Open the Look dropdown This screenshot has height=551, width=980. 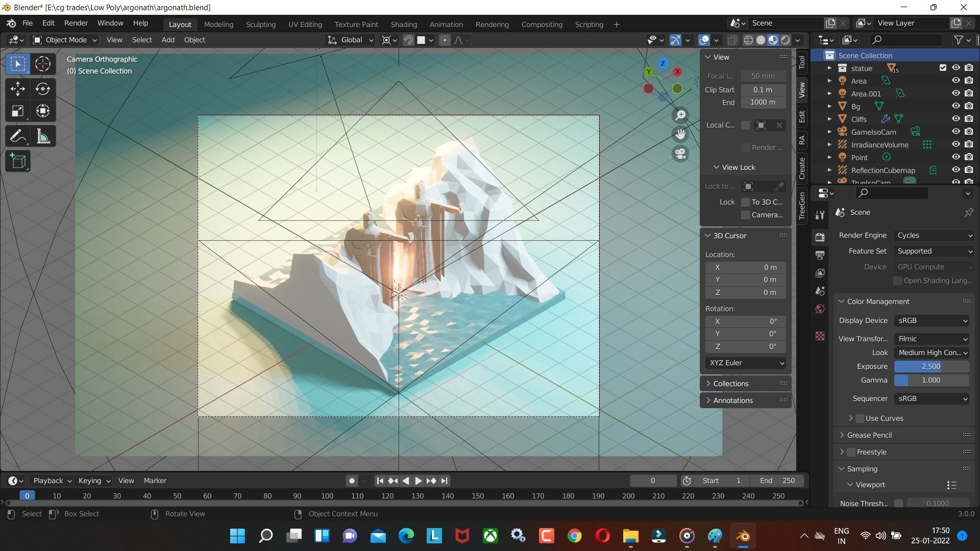point(932,353)
